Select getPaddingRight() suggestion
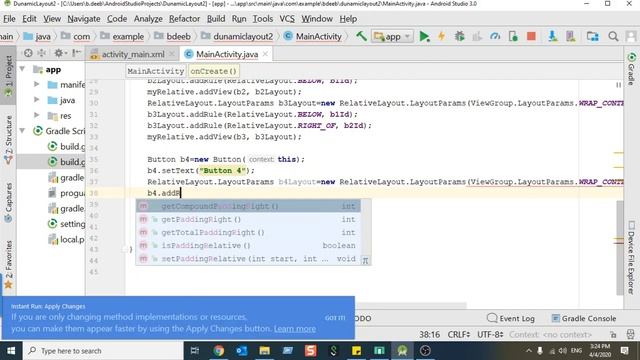Viewport: 640px width, 360px height. 248,219
